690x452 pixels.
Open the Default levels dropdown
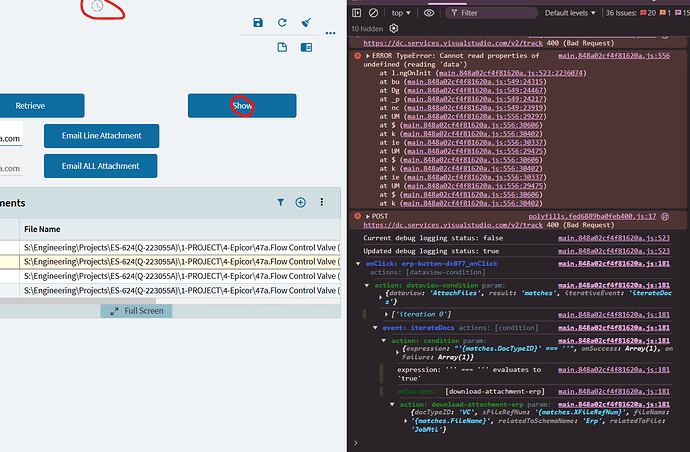pyautogui.click(x=570, y=13)
